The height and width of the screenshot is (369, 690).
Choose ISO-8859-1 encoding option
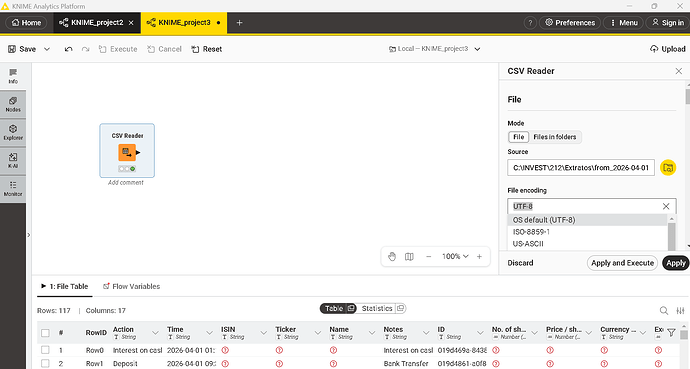(587, 232)
